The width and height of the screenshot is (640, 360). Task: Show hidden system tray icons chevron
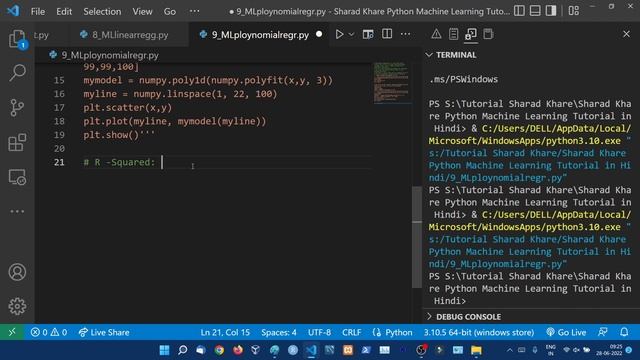(x=510, y=350)
